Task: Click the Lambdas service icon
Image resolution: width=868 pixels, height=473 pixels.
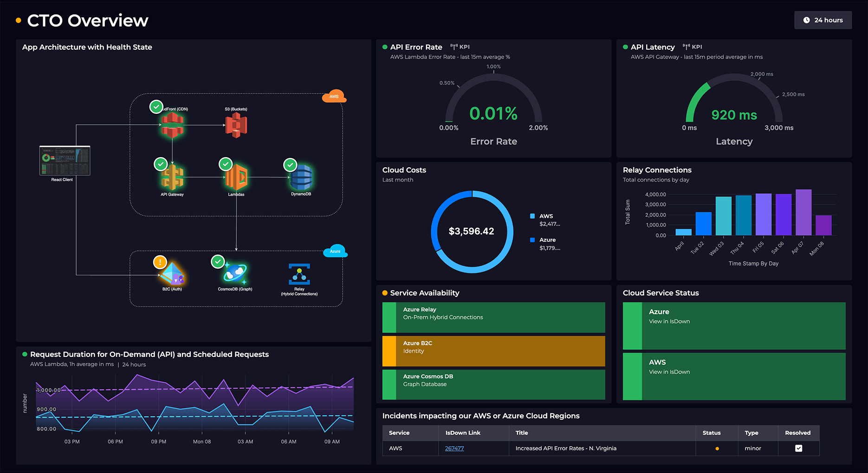Action: (236, 177)
